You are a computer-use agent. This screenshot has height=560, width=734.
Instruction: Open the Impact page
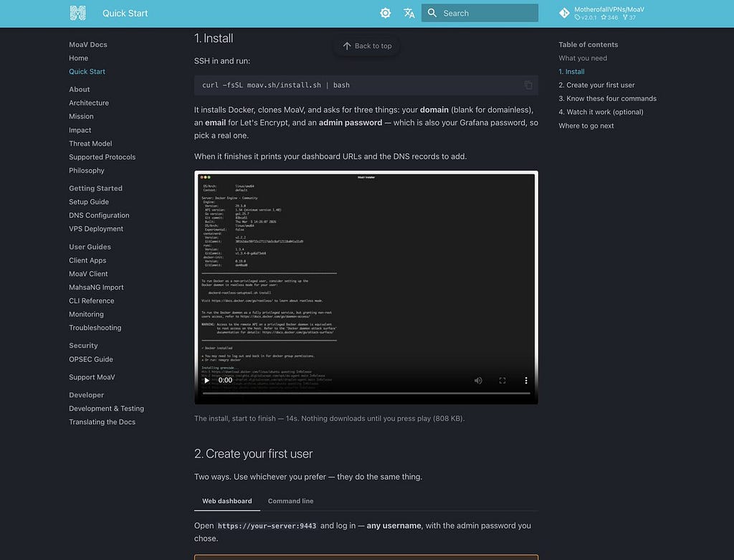point(80,130)
